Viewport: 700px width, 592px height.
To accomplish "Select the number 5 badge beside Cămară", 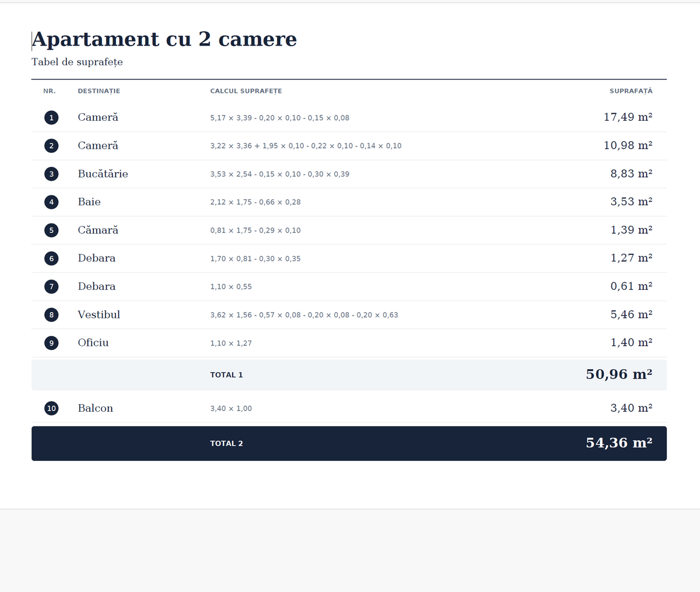I will pos(51,230).
